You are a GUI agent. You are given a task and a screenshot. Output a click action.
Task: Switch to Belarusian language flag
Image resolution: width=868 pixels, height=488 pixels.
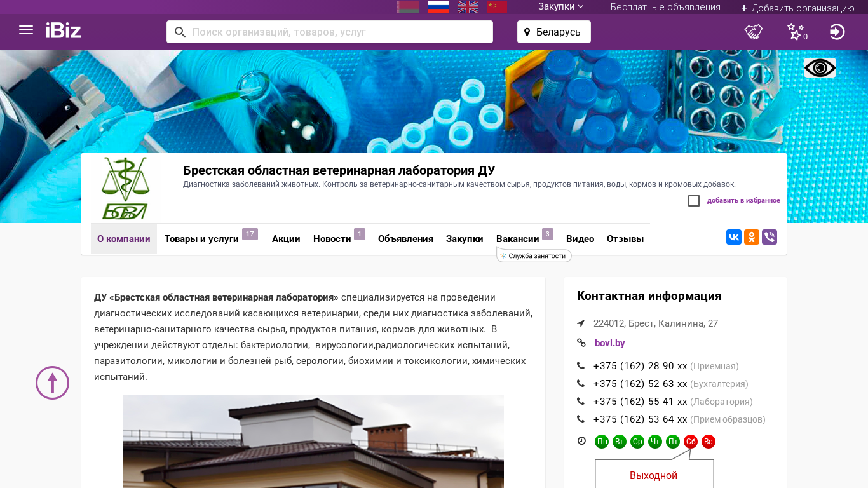point(408,7)
